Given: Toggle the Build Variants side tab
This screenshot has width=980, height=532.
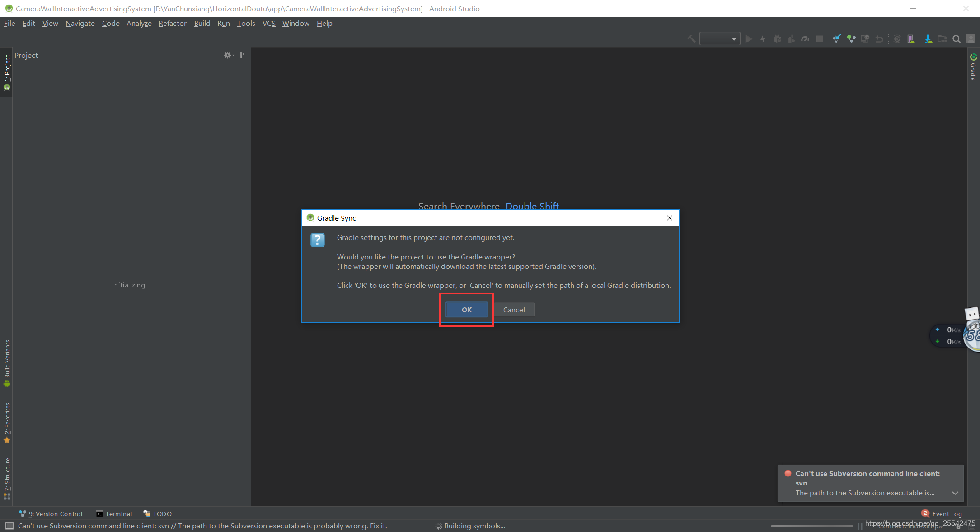Looking at the screenshot, I should (7, 364).
